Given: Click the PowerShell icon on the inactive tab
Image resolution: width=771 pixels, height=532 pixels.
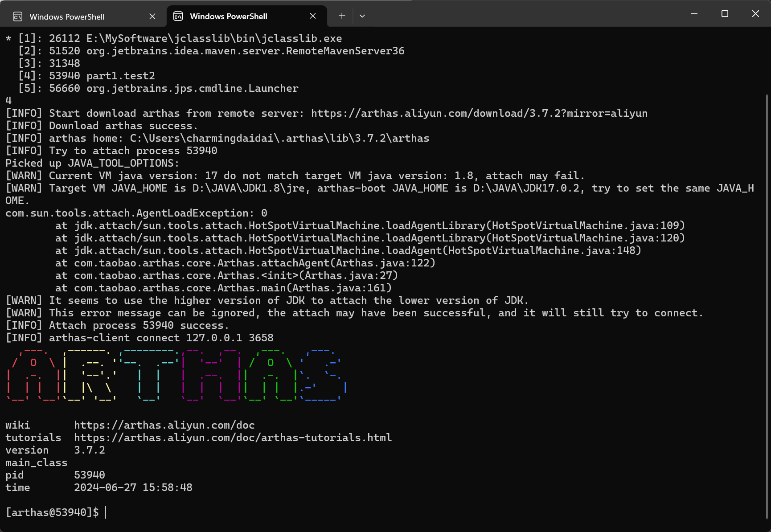Looking at the screenshot, I should 18,16.
